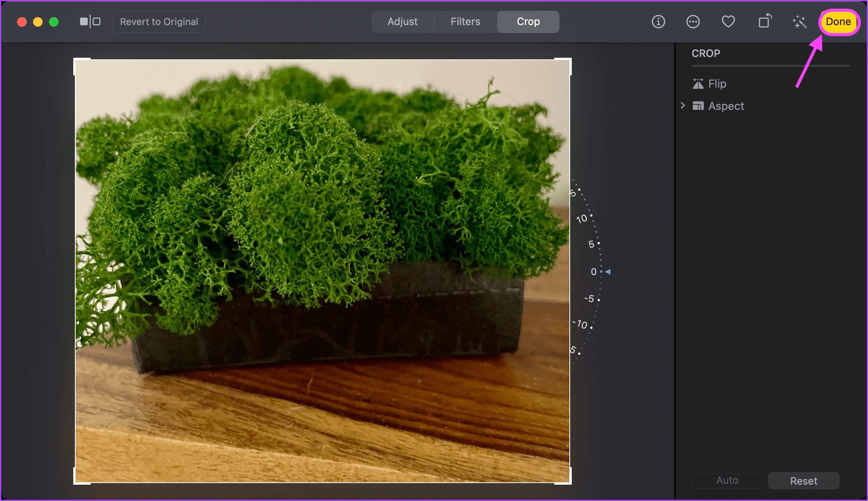Image resolution: width=868 pixels, height=501 pixels.
Task: Expand the Aspect options chevron
Action: tap(683, 106)
